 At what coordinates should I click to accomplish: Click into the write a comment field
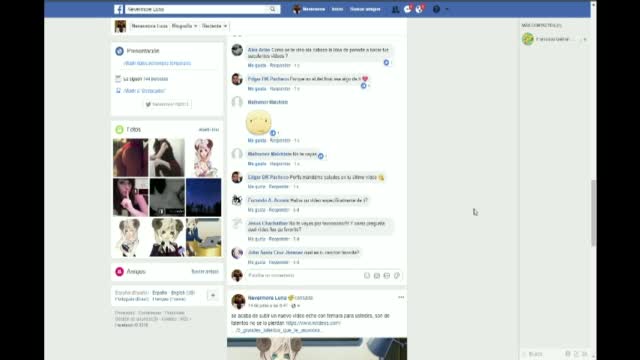point(304,276)
